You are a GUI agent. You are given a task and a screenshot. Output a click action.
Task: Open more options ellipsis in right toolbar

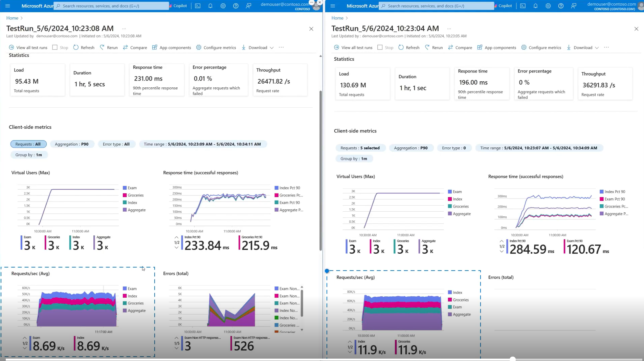pyautogui.click(x=606, y=47)
